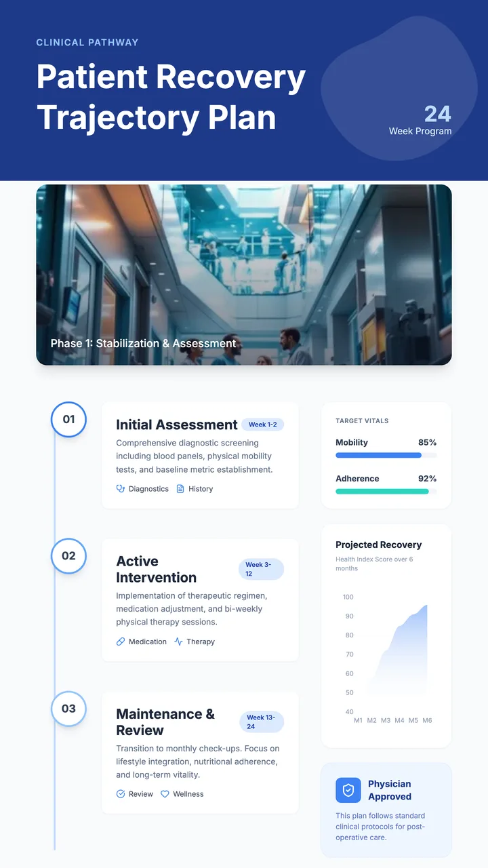Click the Phase 1: Stabilization & Assessment caption
The height and width of the screenshot is (868, 488).
tap(144, 343)
